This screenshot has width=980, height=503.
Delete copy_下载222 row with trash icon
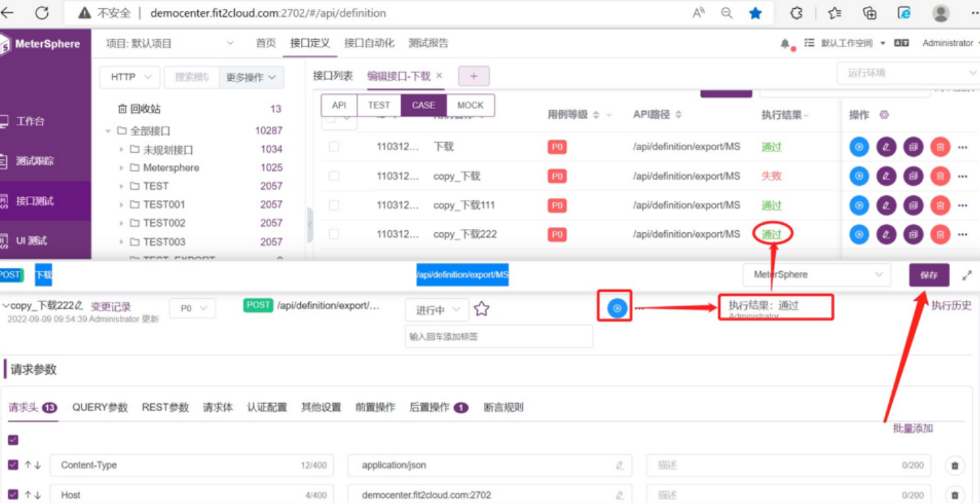coord(940,234)
